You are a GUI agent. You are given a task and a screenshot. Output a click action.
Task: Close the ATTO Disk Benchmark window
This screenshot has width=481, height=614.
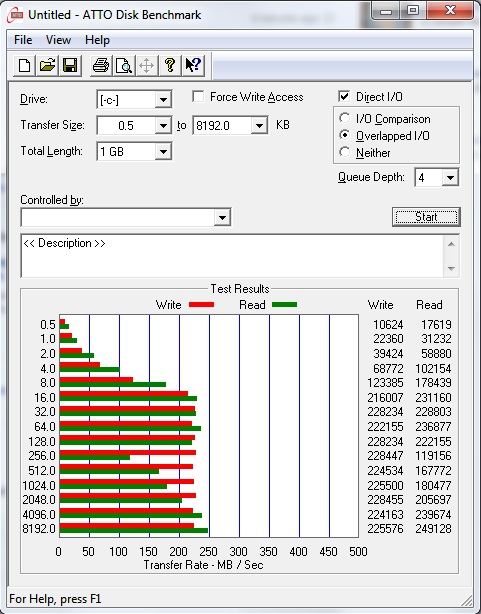click(x=450, y=11)
